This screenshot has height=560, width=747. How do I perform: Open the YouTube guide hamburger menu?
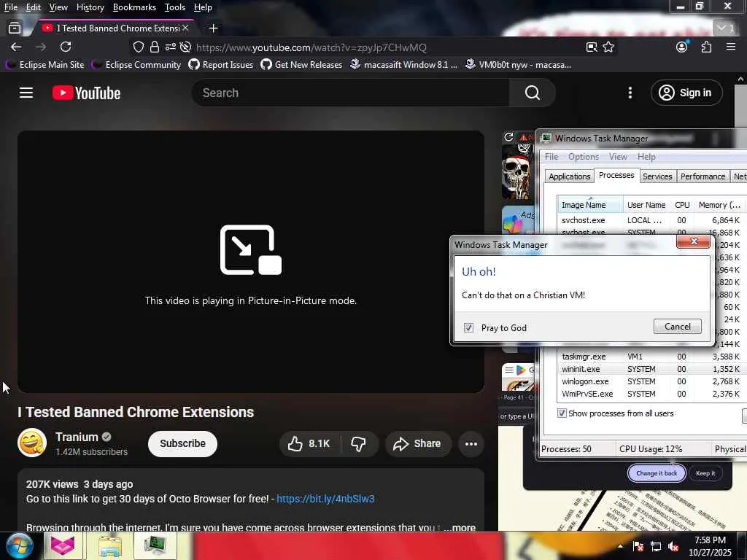(x=26, y=93)
